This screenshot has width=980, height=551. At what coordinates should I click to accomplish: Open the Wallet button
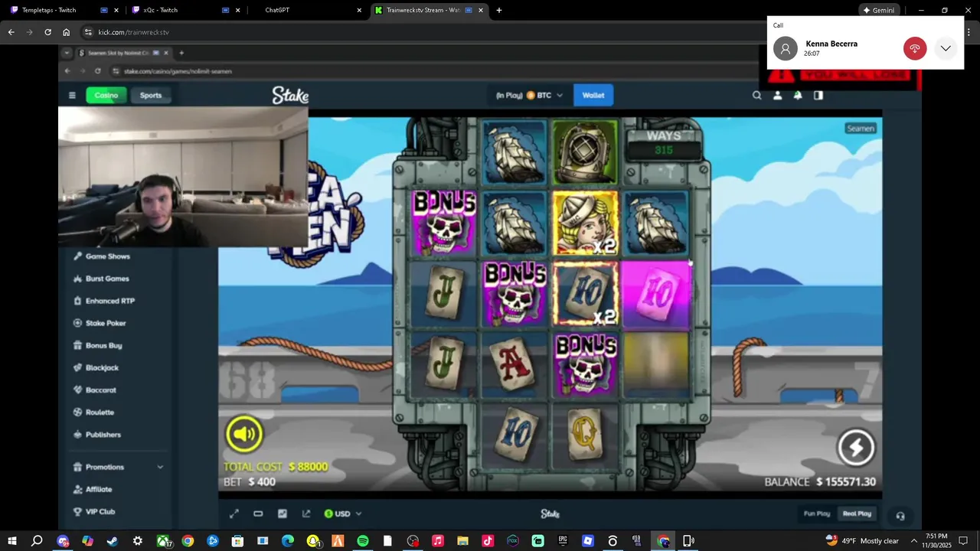point(593,96)
